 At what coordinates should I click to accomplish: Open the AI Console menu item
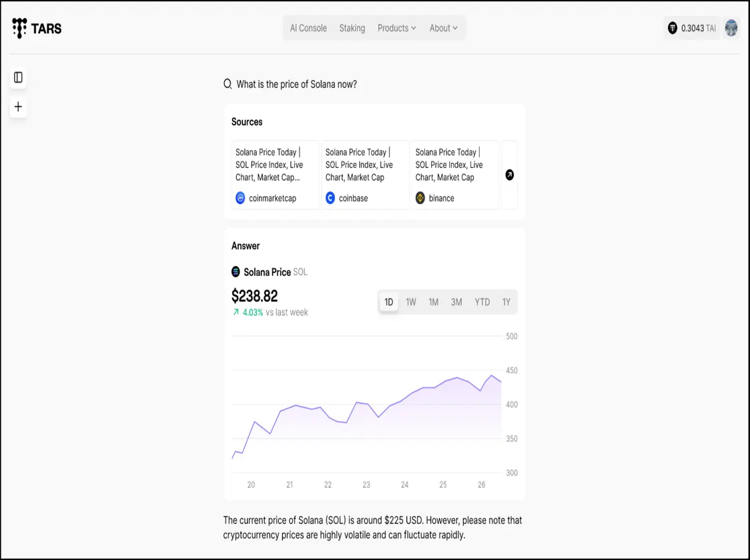[x=308, y=28]
